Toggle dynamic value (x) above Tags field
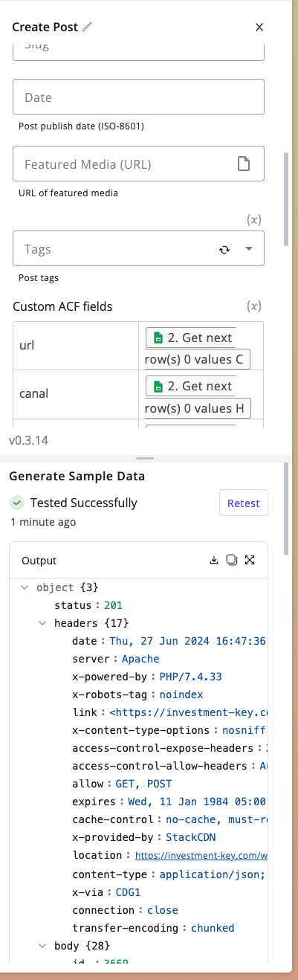The height and width of the screenshot is (980, 298). tap(254, 219)
